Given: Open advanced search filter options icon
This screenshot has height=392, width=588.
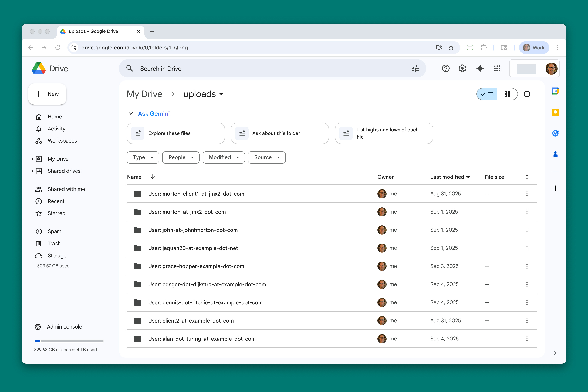Looking at the screenshot, I should 415,69.
